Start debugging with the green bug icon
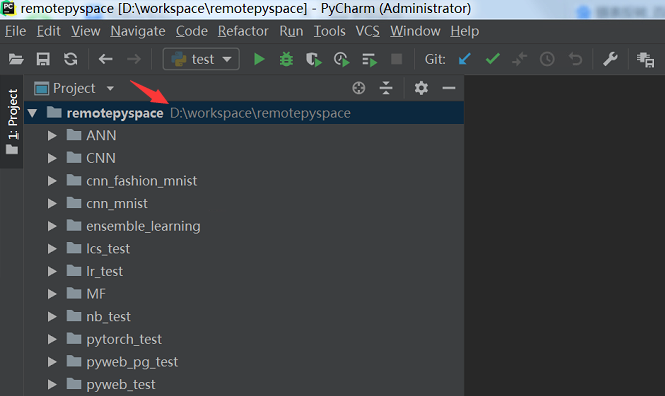The width and height of the screenshot is (665, 396). pyautogui.click(x=286, y=59)
